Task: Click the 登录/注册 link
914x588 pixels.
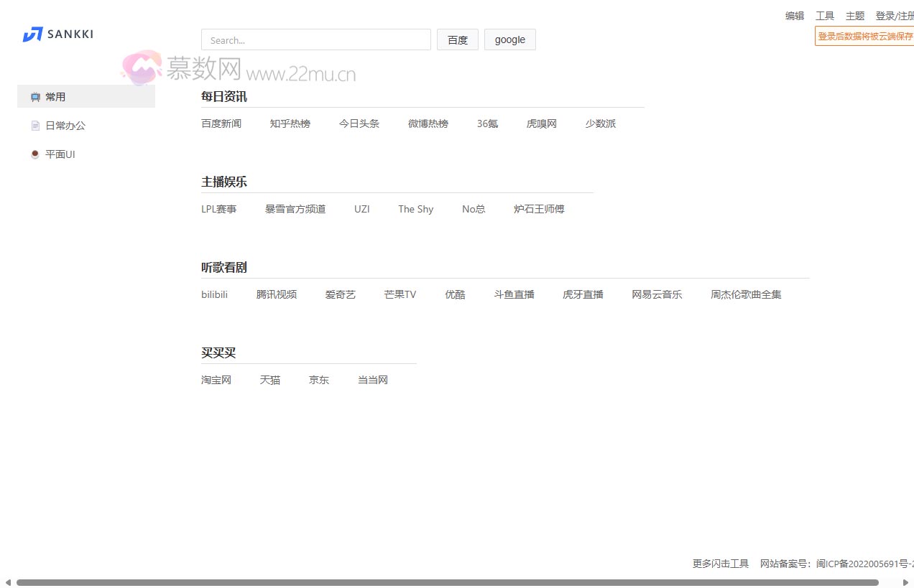Action: click(895, 15)
